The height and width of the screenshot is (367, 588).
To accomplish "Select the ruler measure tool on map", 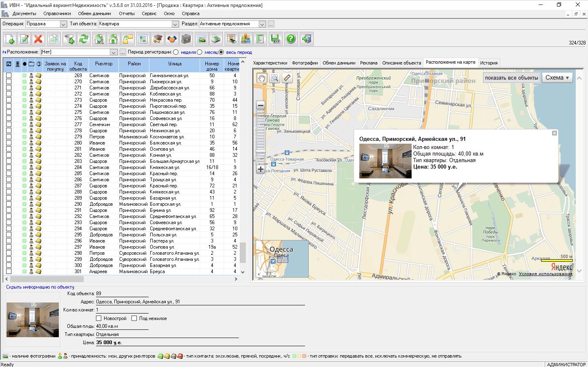I will pos(287,78).
